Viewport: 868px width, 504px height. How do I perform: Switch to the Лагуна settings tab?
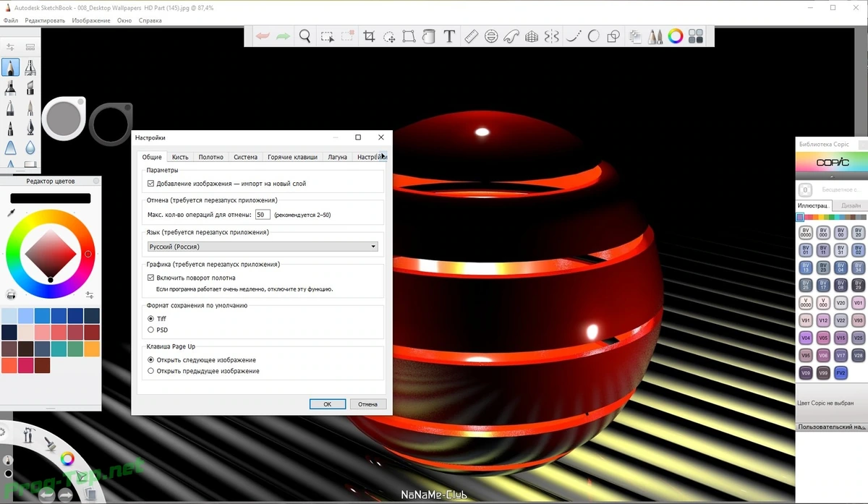(337, 157)
